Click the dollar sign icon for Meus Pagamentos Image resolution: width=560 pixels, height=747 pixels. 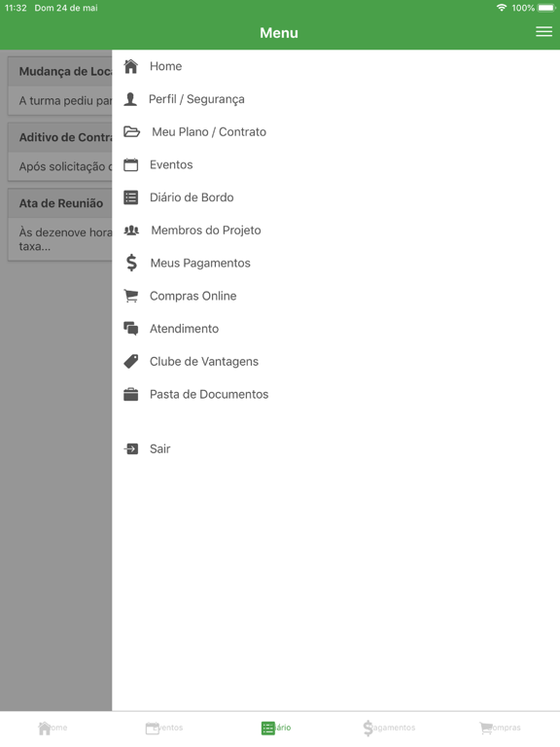pyautogui.click(x=131, y=263)
